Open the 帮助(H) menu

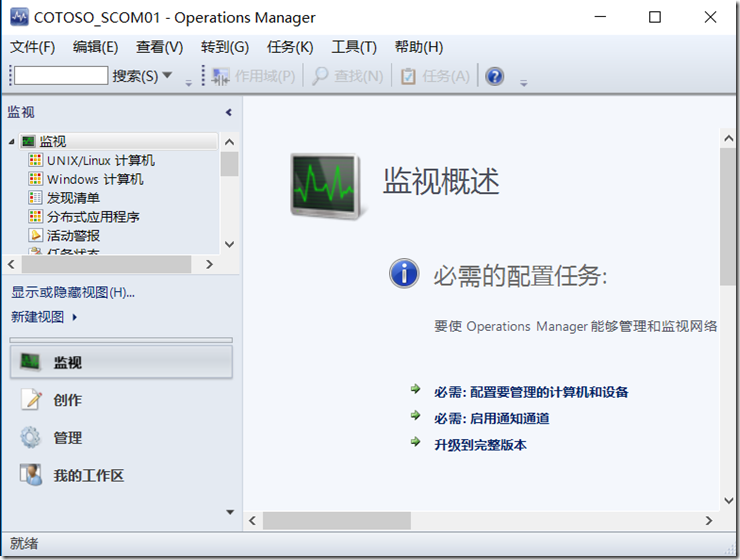click(x=419, y=47)
